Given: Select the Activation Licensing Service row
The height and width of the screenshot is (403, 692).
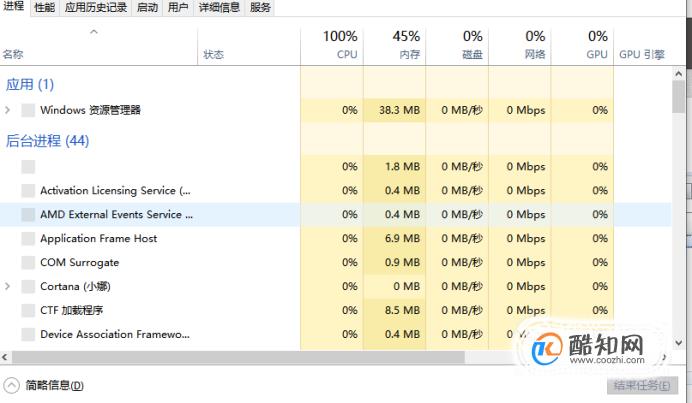Looking at the screenshot, I should click(335, 190).
